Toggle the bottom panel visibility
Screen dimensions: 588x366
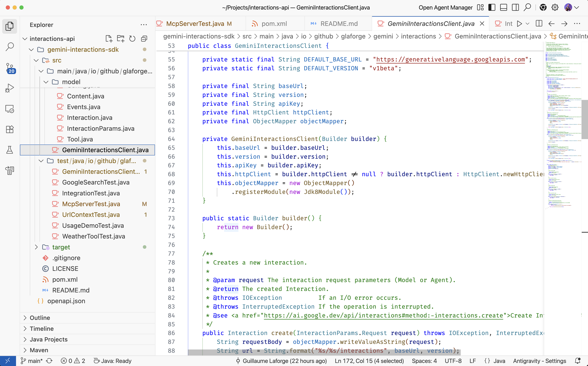point(503,7)
